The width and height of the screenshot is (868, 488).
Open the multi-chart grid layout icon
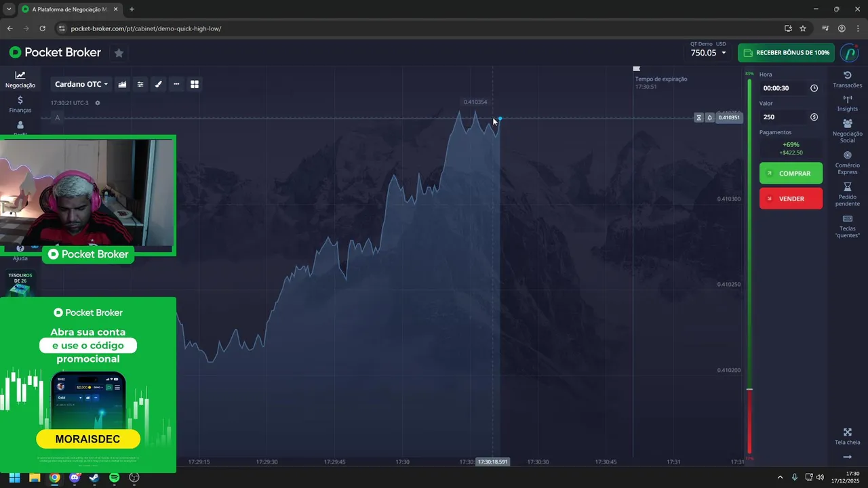coord(195,84)
